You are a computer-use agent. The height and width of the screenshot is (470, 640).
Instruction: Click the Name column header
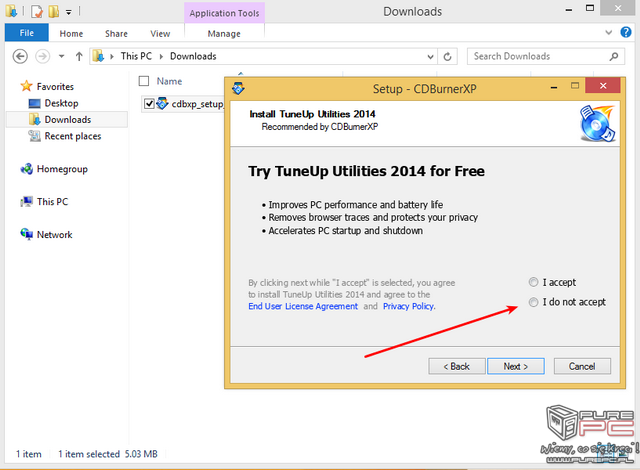tap(169, 81)
